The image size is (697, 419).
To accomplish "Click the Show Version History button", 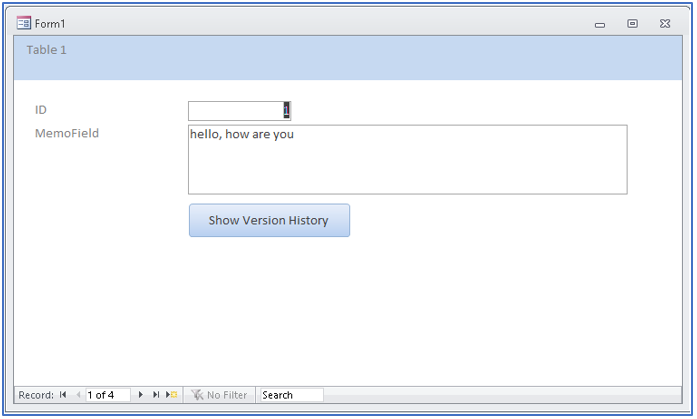I will click(269, 220).
